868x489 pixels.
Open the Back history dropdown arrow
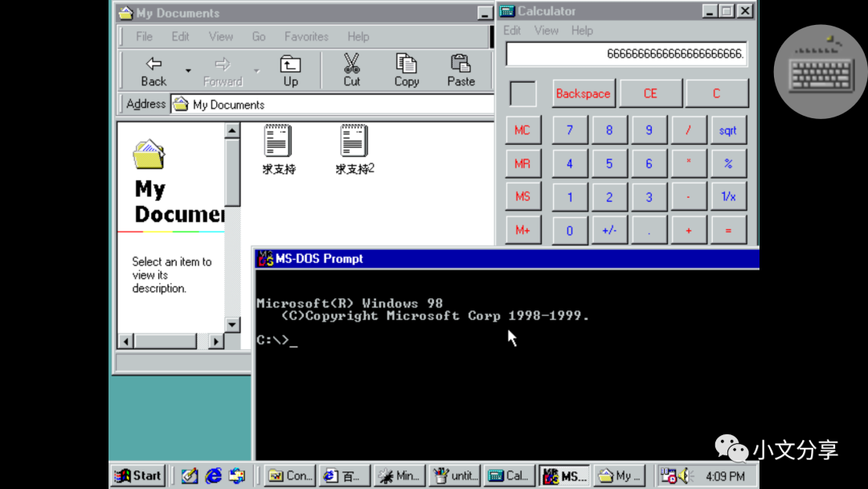188,71
